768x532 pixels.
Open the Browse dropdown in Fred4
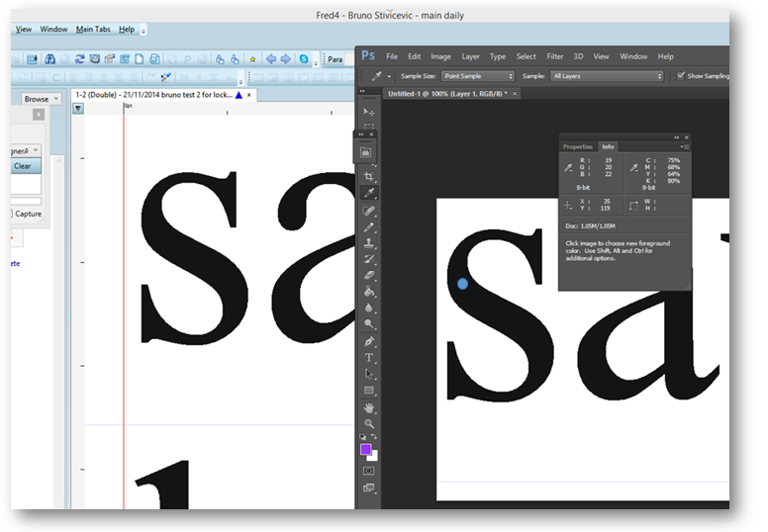coord(42,99)
